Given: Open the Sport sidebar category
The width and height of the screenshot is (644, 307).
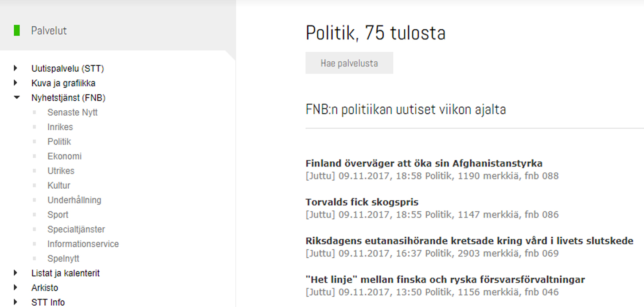Looking at the screenshot, I should [58, 215].
